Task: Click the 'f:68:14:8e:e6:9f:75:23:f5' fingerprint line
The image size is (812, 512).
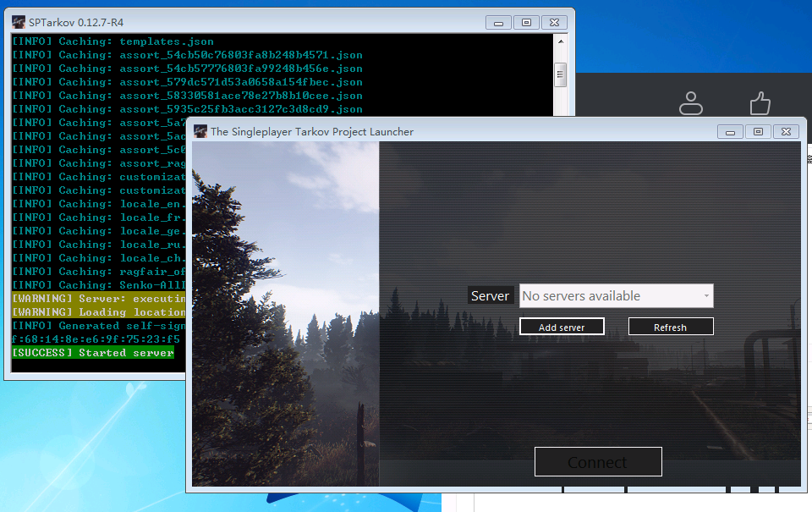Action: [96, 339]
